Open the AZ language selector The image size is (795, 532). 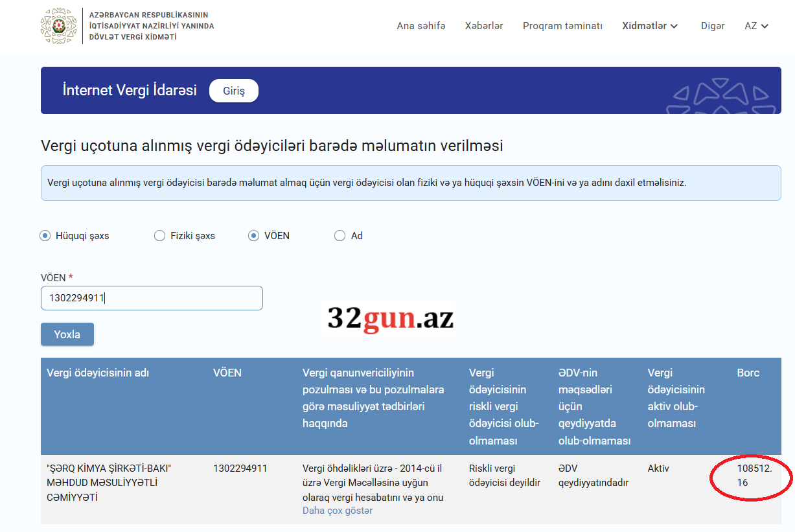pyautogui.click(x=756, y=26)
